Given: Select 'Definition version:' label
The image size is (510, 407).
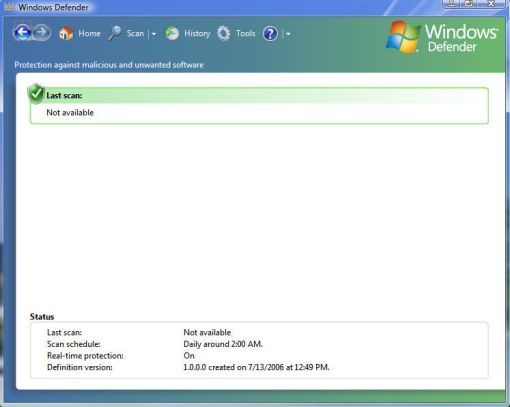Looking at the screenshot, I should [x=80, y=367].
